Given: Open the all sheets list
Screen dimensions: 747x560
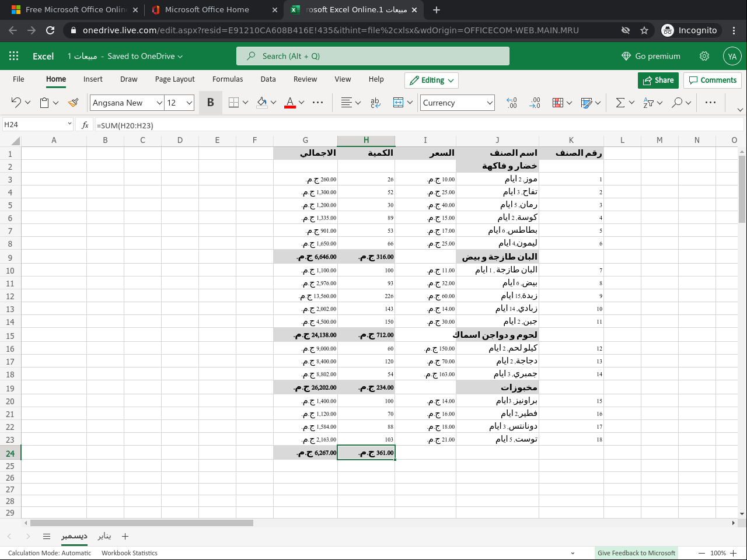Looking at the screenshot, I should tap(47, 536).
